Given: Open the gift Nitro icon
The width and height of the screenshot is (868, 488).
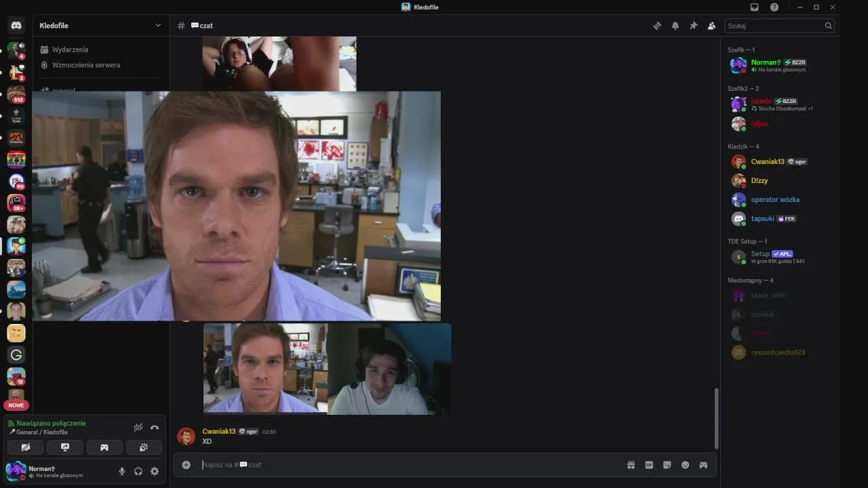Looking at the screenshot, I should pyautogui.click(x=631, y=465).
